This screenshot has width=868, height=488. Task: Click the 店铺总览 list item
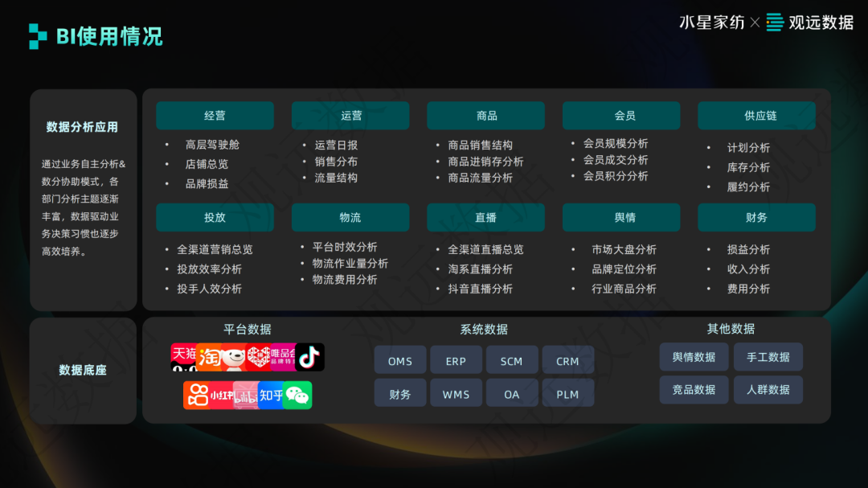click(207, 164)
